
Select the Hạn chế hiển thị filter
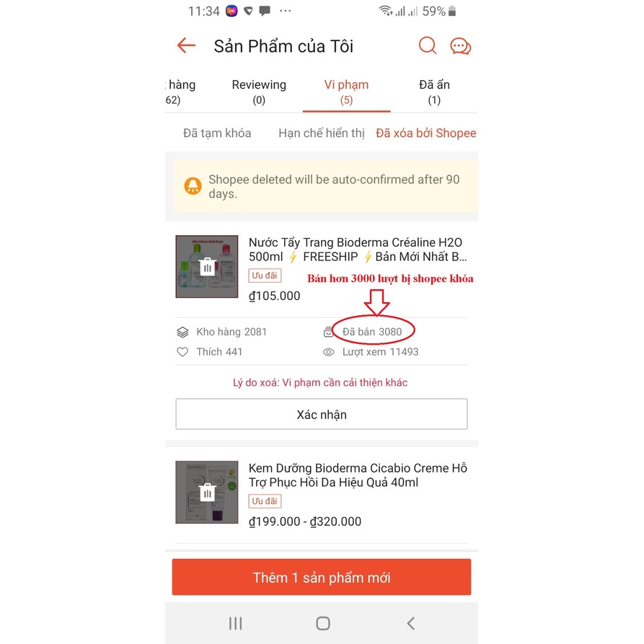pos(322,133)
